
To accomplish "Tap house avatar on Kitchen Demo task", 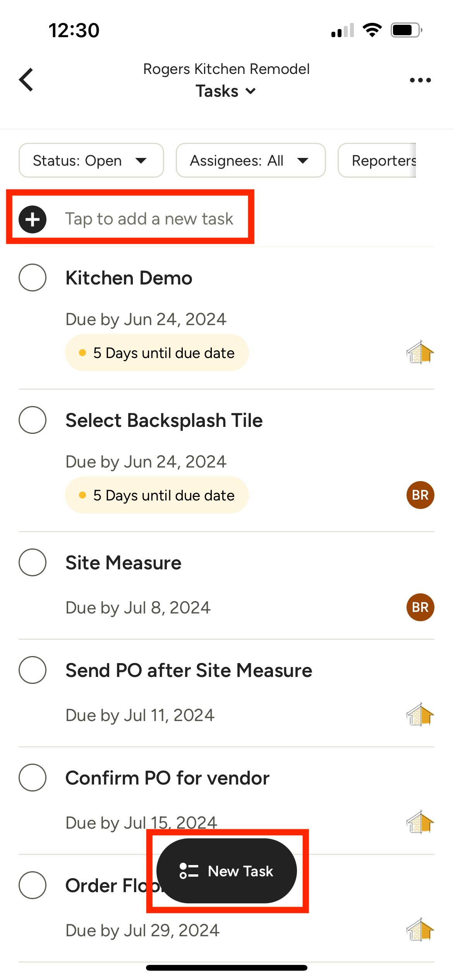I will coord(420,352).
